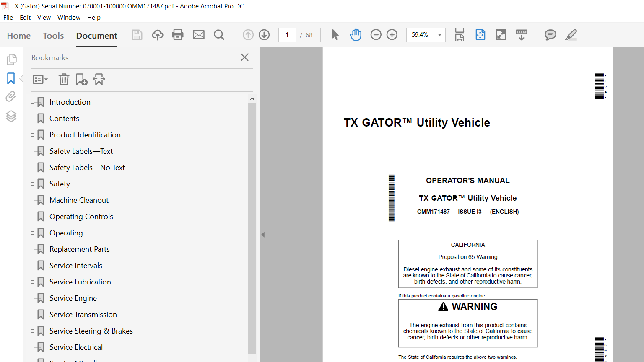Zoom out with the minus icon
This screenshot has height=362, width=644.
[x=376, y=35]
